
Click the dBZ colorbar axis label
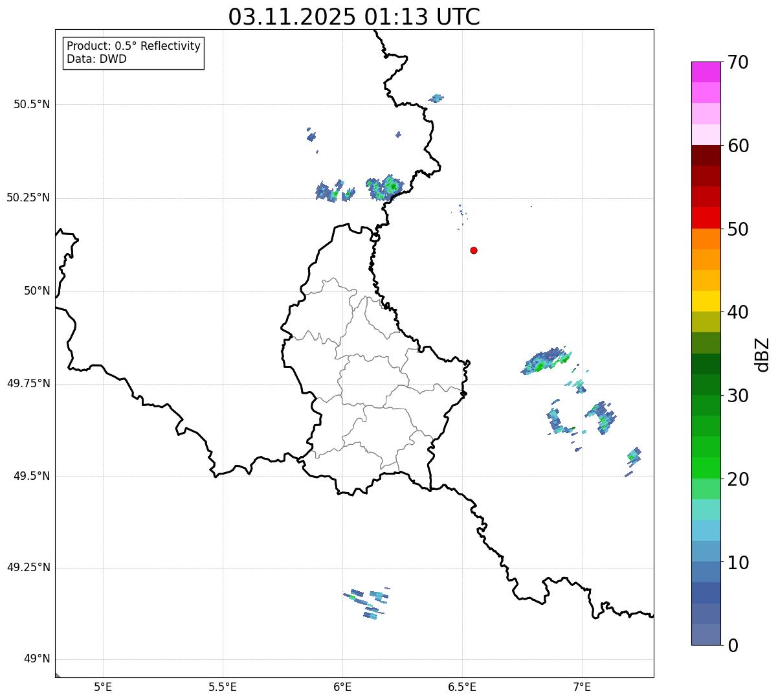[762, 354]
